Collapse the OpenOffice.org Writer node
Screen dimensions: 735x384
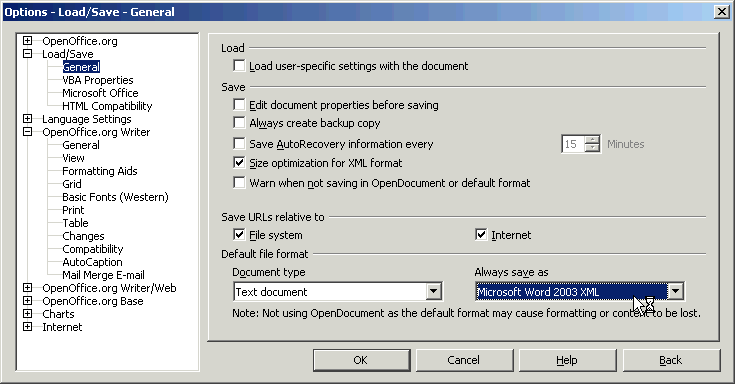28,132
